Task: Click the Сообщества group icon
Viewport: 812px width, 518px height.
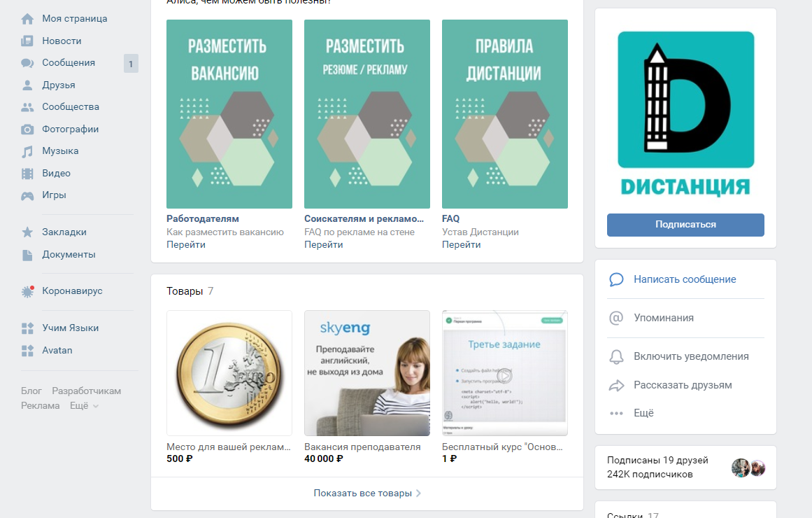Action: click(27, 107)
